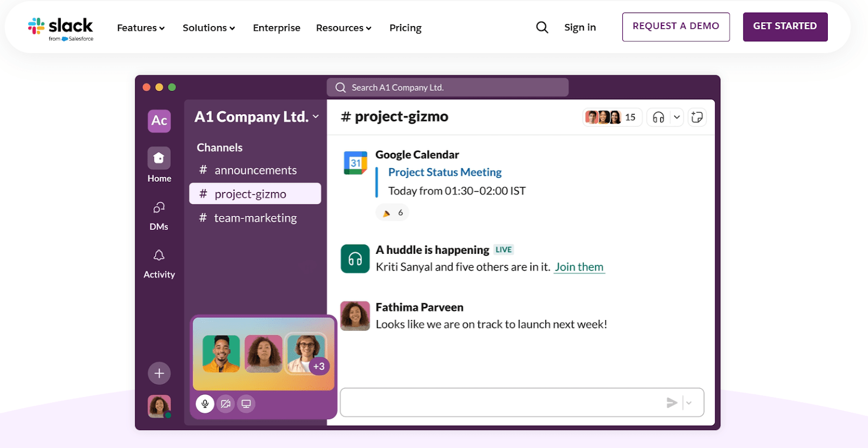Go to Home in Slack sidebar
This screenshot has height=448, width=868.
point(159,165)
